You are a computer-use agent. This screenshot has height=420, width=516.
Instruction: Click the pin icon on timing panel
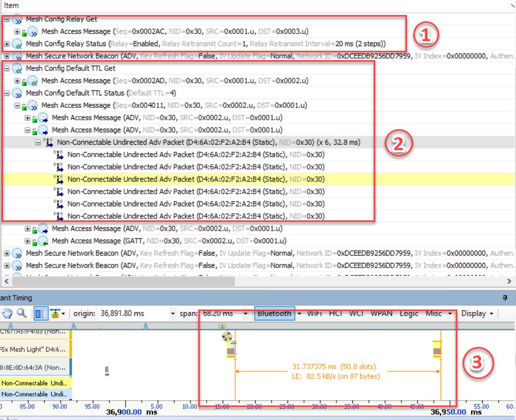pos(505,298)
